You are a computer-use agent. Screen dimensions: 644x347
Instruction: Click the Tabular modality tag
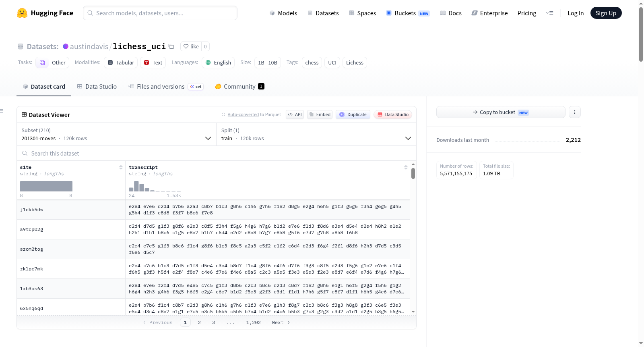click(x=121, y=62)
